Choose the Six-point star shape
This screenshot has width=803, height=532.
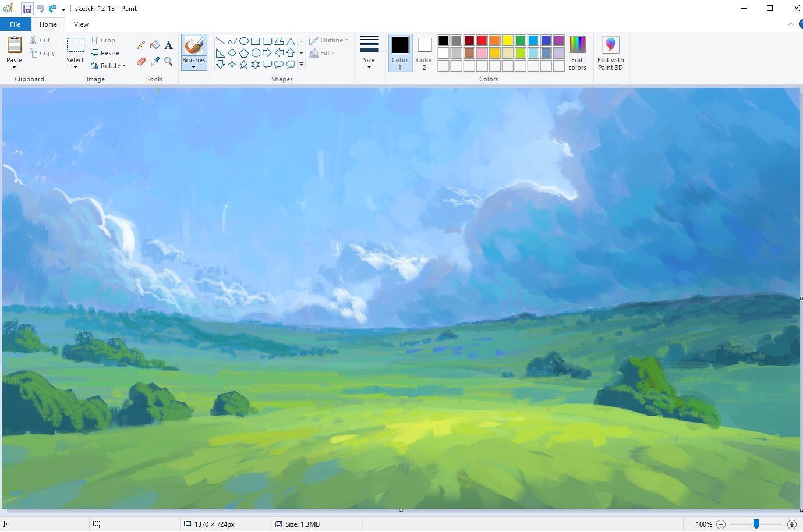(256, 65)
